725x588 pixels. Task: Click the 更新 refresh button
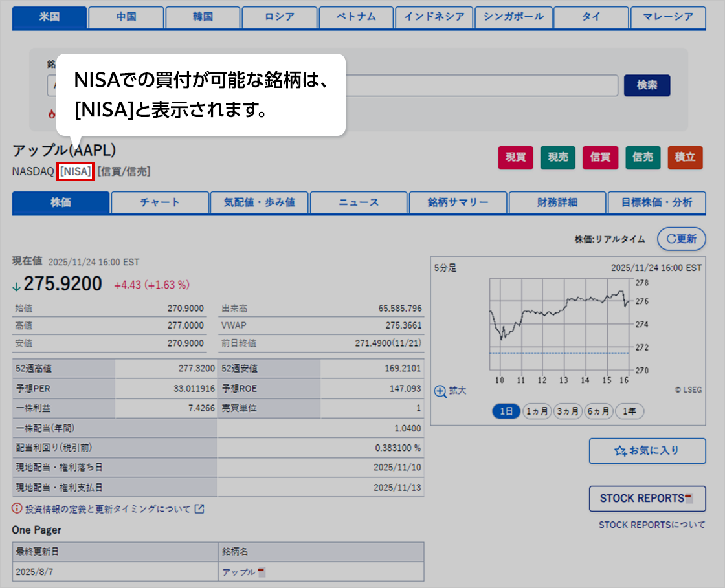[x=681, y=239]
